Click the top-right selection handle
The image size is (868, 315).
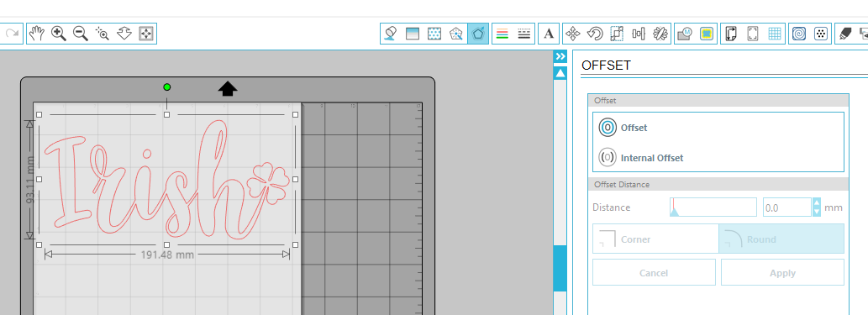click(x=295, y=114)
